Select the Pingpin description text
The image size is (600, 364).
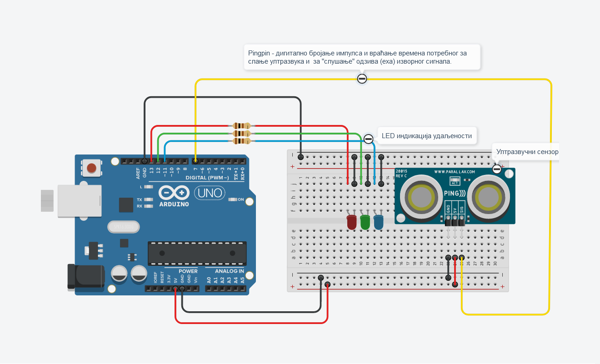point(357,57)
